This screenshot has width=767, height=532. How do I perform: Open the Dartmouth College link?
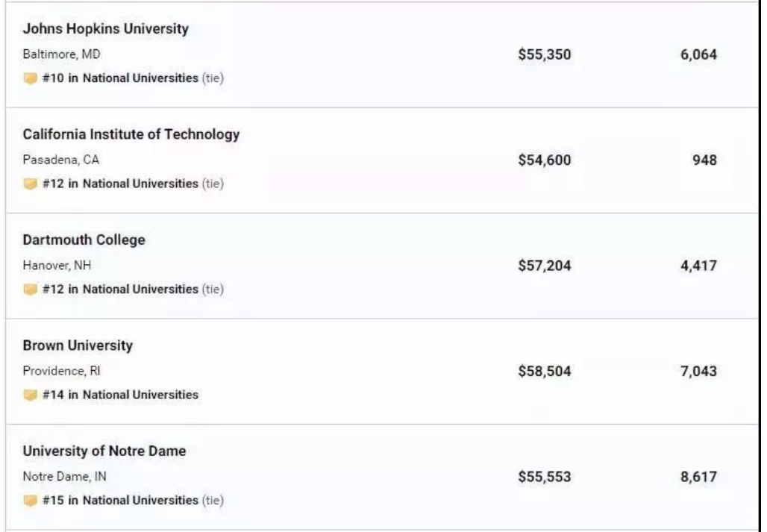[x=84, y=240]
